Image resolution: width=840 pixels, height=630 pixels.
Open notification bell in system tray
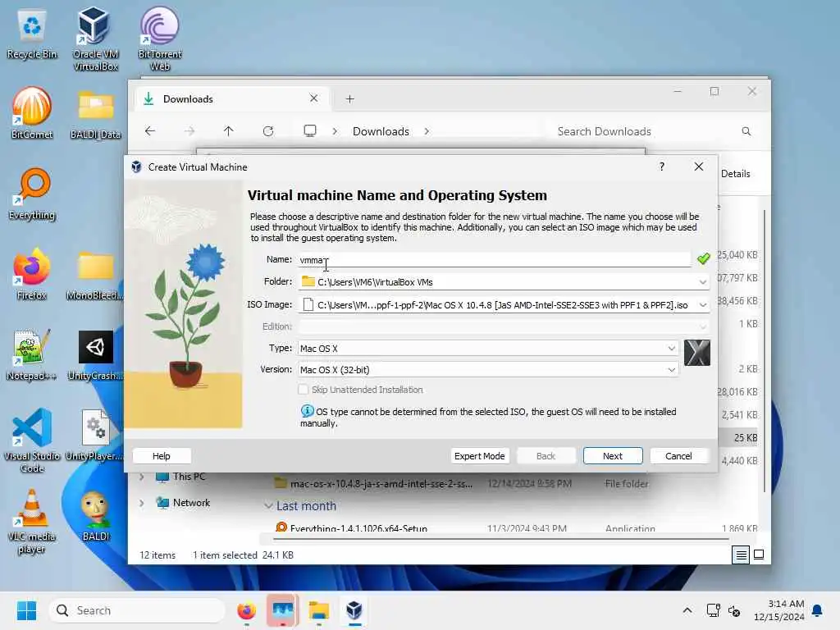click(x=817, y=610)
